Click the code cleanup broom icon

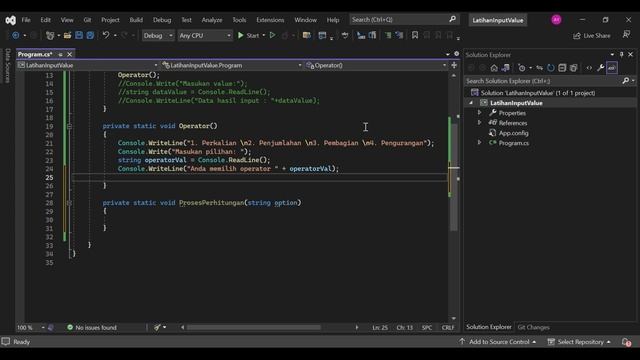(157, 327)
